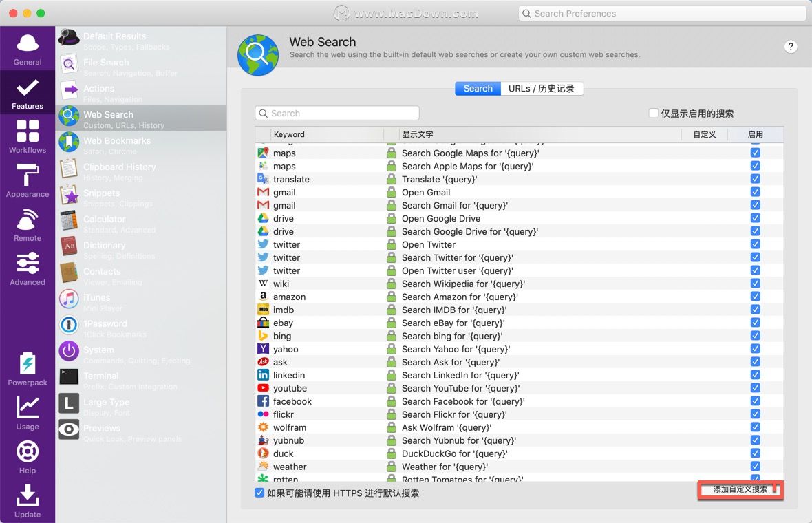This screenshot has height=523, width=812.
Task: Select the facebook keyword row
Action: click(520, 401)
